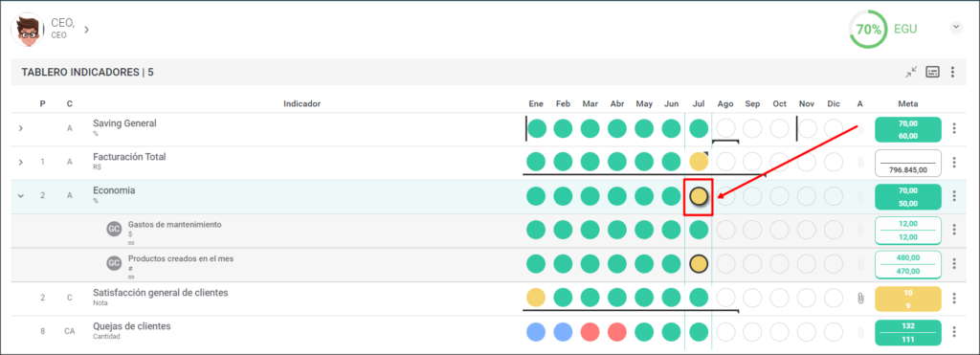
Task: Click the TABLERO INDICADORES | 5 title
Action: (87, 73)
